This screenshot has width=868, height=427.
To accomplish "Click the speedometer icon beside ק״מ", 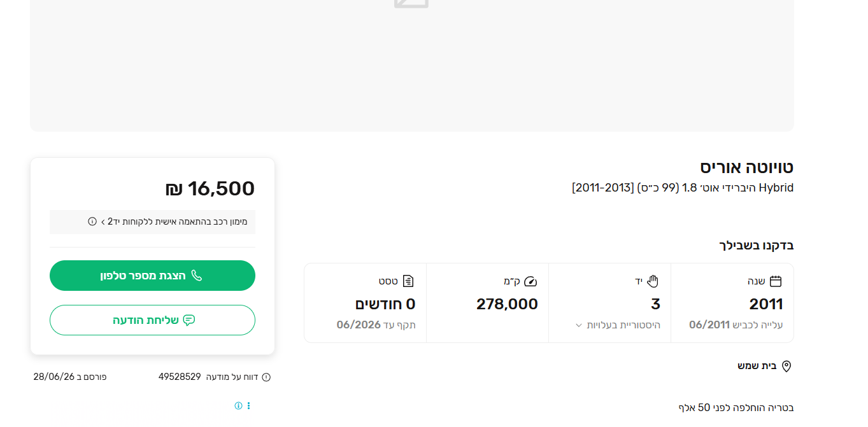I will click(530, 281).
